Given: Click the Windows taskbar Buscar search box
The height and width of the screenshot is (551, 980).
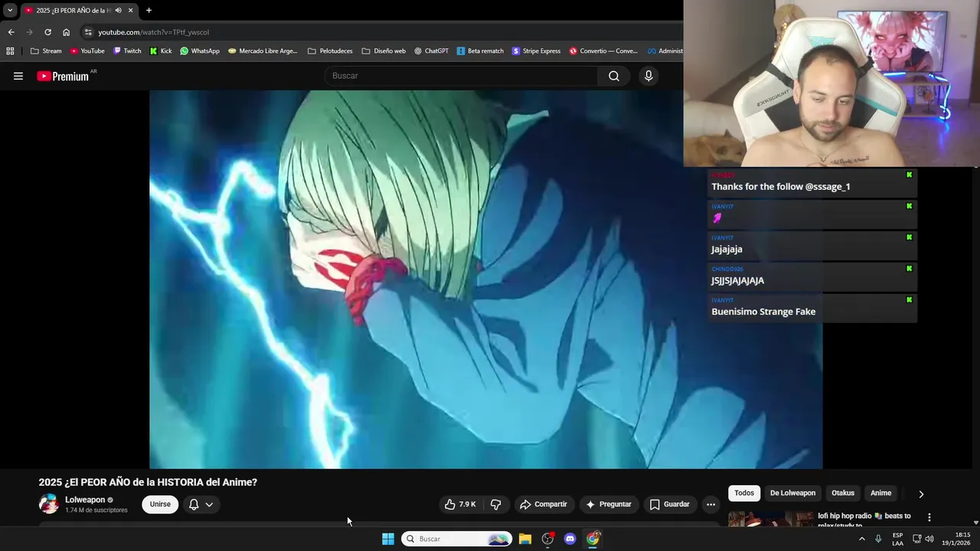Looking at the screenshot, I should pos(457,539).
